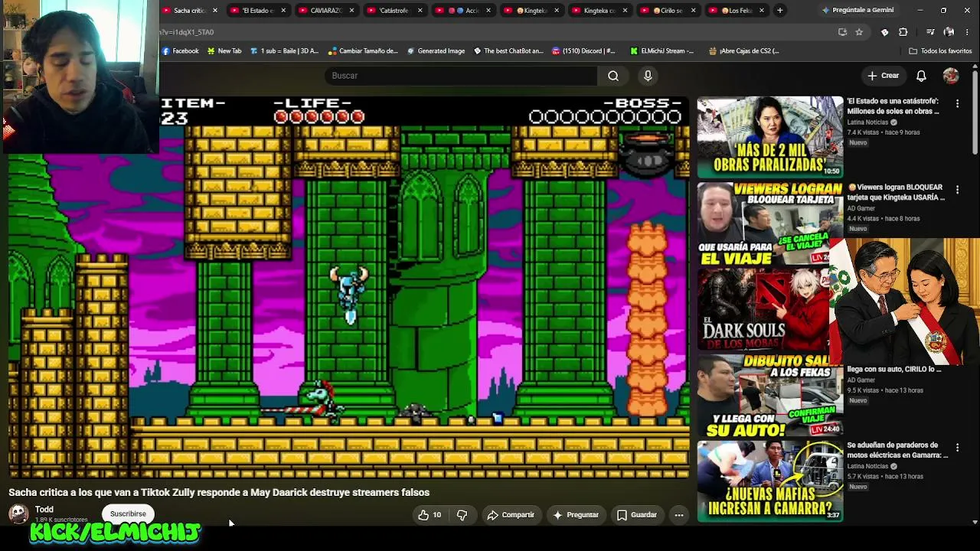The width and height of the screenshot is (980, 551).
Task: Click the Crear button
Action: pos(883,76)
